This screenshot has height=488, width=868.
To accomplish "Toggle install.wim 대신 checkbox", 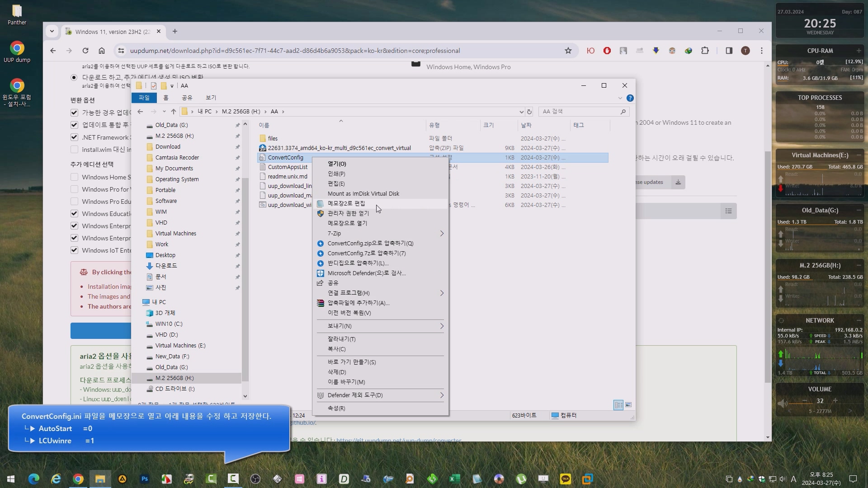I will pyautogui.click(x=75, y=150).
